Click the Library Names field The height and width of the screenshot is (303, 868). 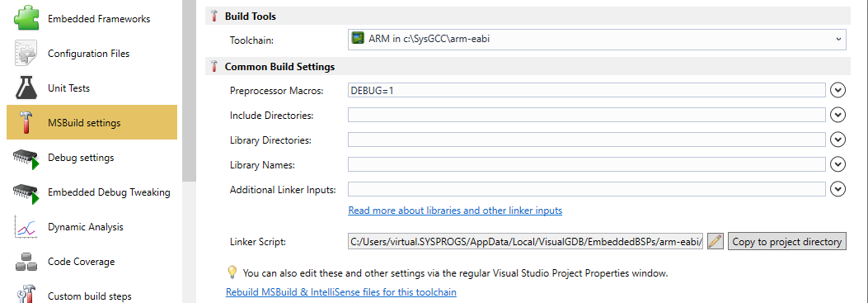(x=587, y=165)
